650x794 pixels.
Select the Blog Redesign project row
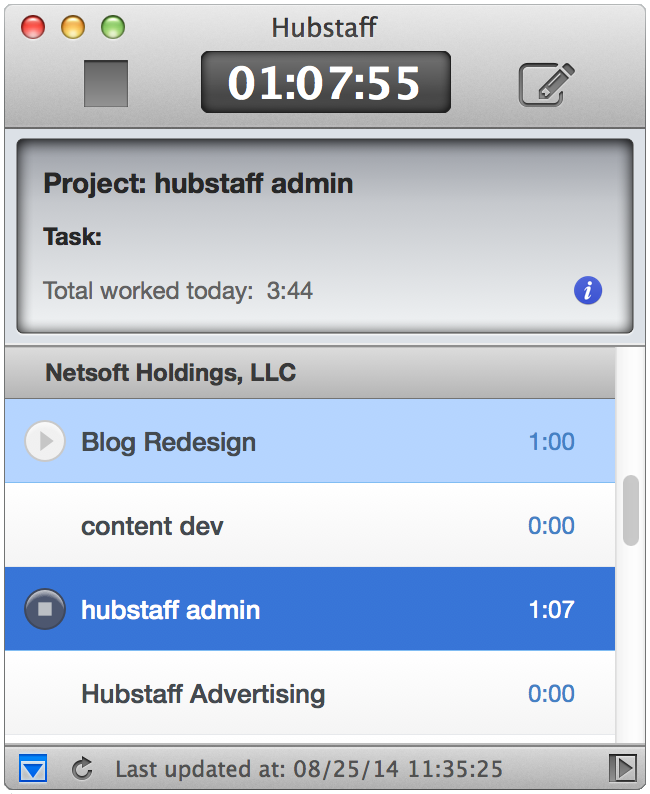tap(310, 441)
